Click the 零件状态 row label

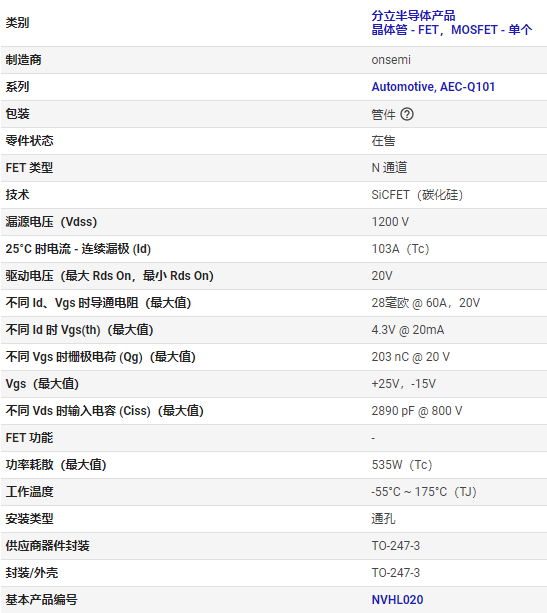click(x=29, y=141)
